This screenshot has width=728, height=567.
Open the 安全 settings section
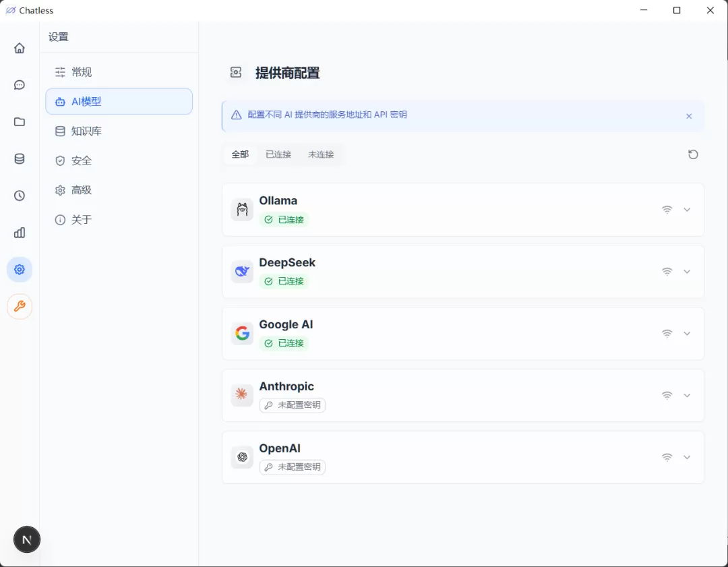[82, 160]
